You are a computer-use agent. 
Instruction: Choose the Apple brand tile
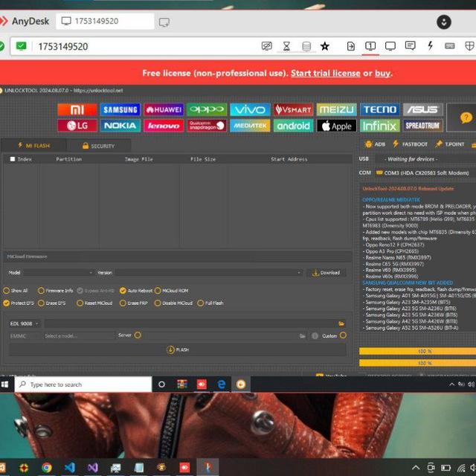[x=336, y=126]
